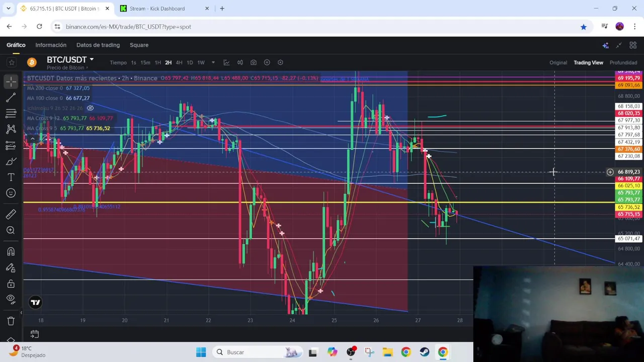This screenshot has width=644, height=362.
Task: Open the horizontal lines and Fibonacci tool
Action: click(11, 113)
